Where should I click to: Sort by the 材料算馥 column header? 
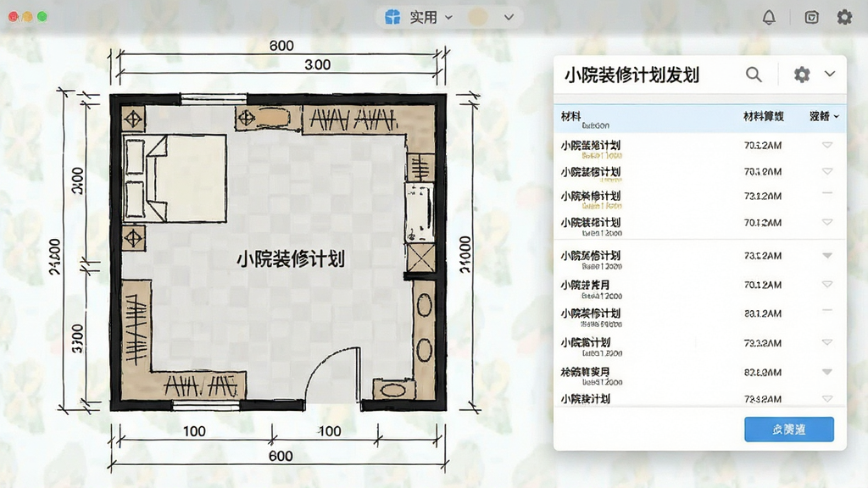click(764, 116)
